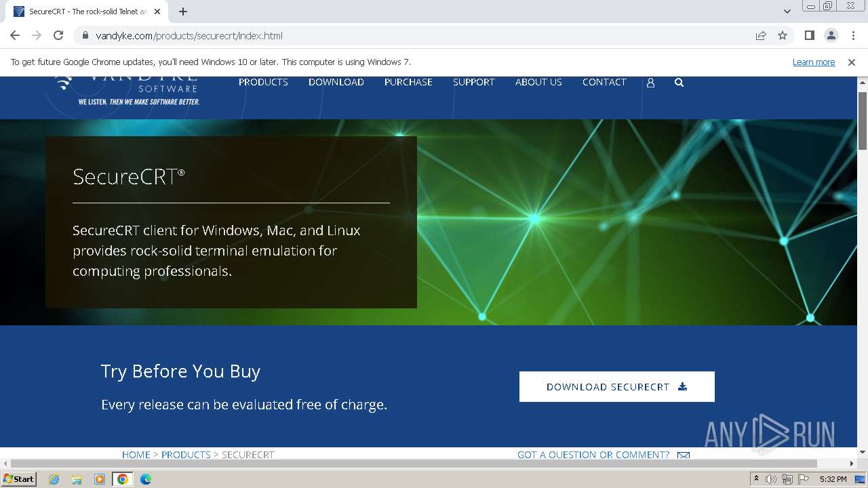
Task: Click the horizontal scrollbar thumb
Action: (415, 464)
